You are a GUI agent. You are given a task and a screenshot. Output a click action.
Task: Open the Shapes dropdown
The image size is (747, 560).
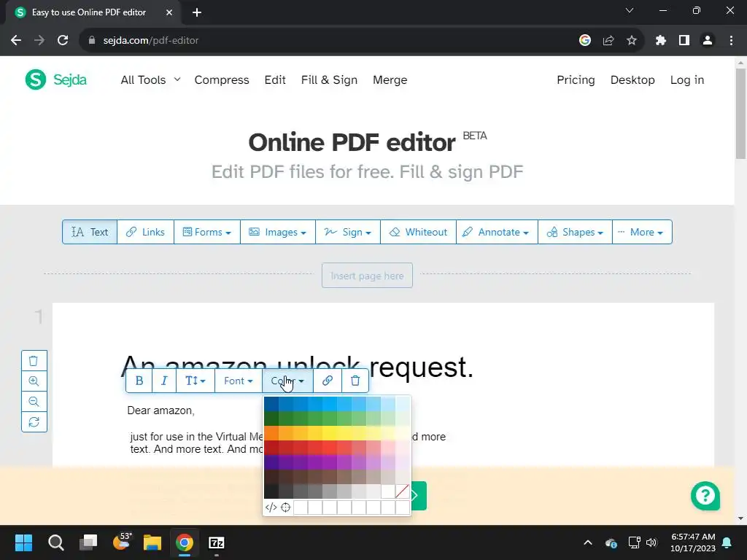click(x=575, y=232)
